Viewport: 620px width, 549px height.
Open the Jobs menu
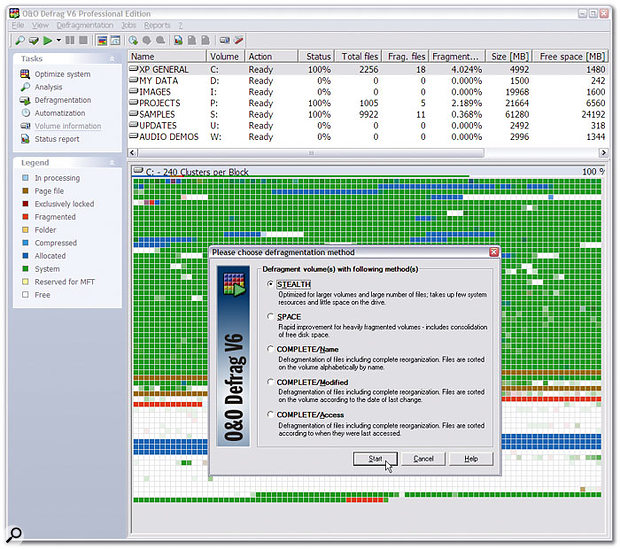pos(129,25)
